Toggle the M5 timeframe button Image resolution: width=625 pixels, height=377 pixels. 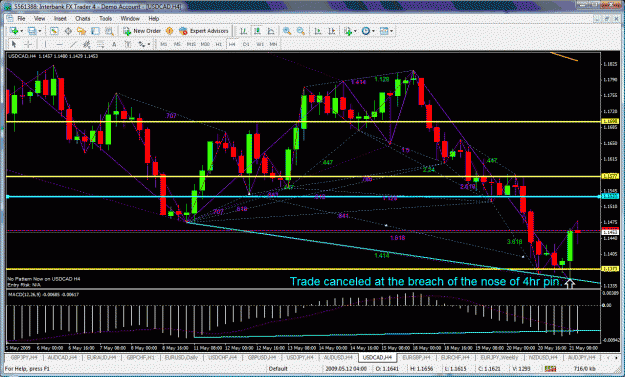pyautogui.click(x=177, y=44)
